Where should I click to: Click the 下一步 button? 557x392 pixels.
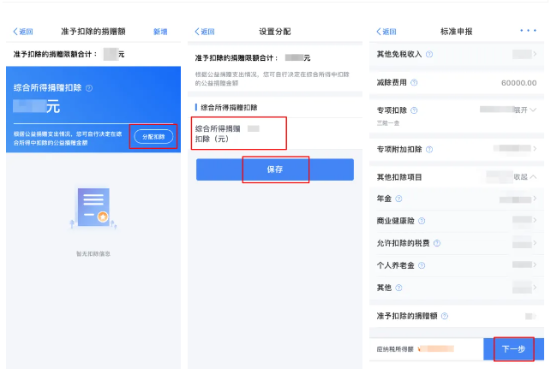[513, 349]
